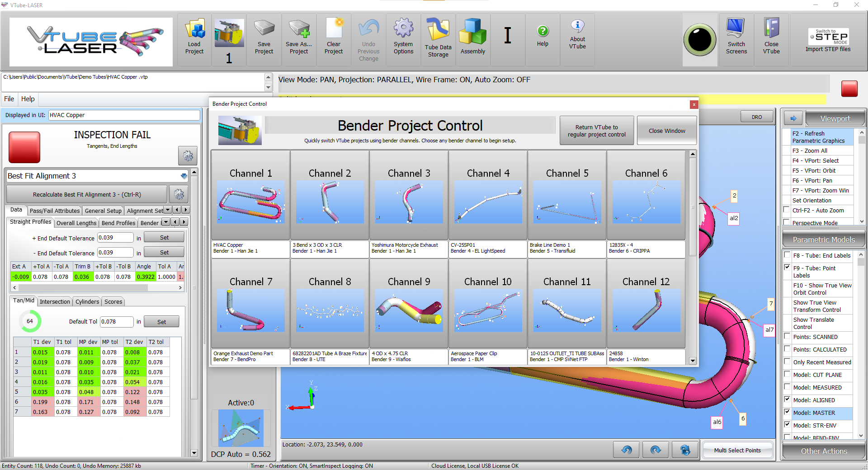
Task: Open the profile tabs overflow dropdown
Action: click(x=166, y=222)
